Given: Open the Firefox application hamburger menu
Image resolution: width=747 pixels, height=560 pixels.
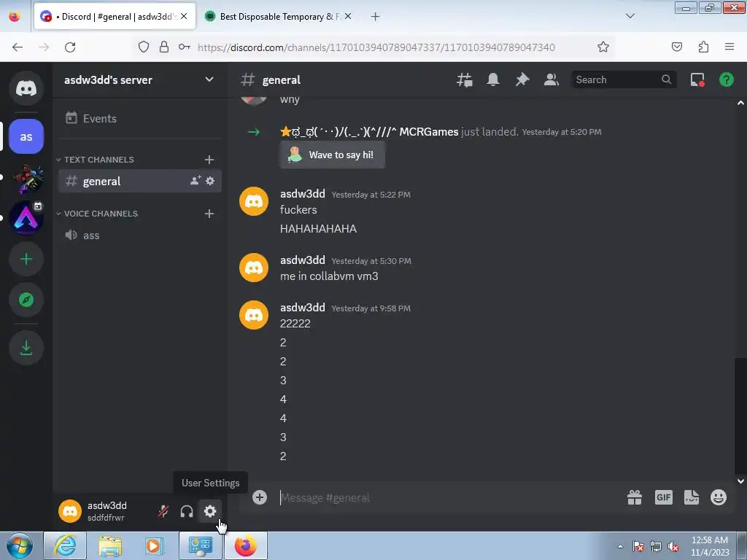Looking at the screenshot, I should coord(729,47).
